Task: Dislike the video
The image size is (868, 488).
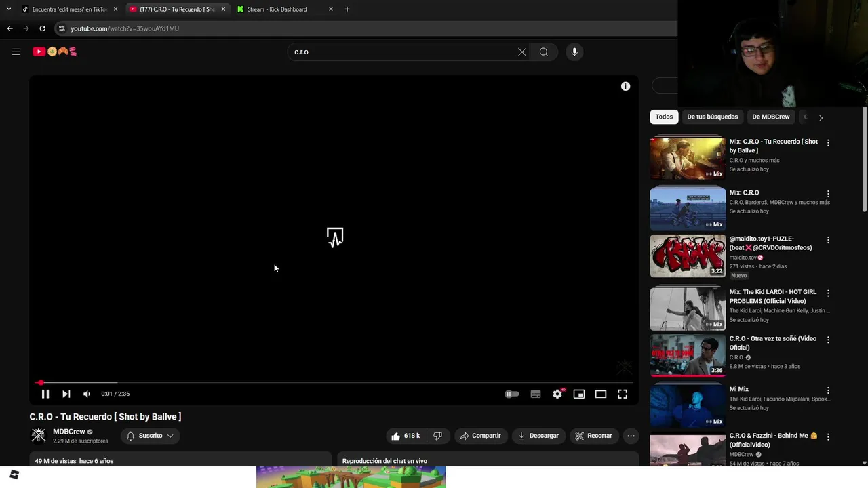Action: point(438,436)
